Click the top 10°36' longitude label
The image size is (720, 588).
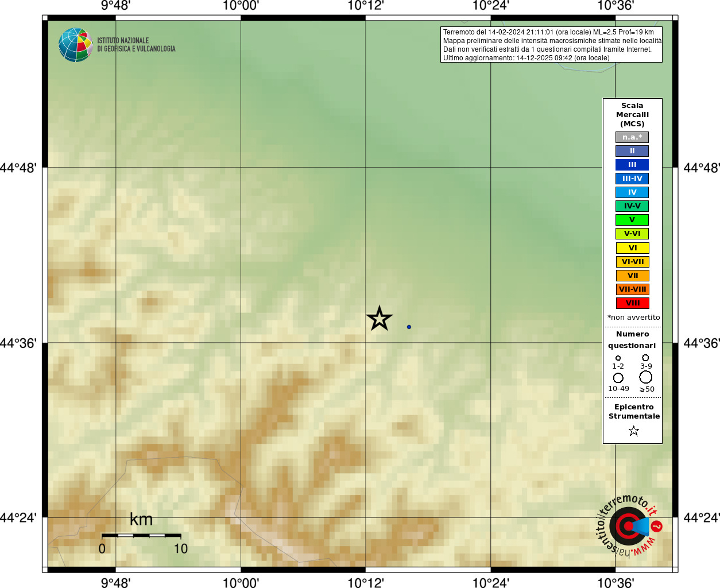(x=616, y=6)
